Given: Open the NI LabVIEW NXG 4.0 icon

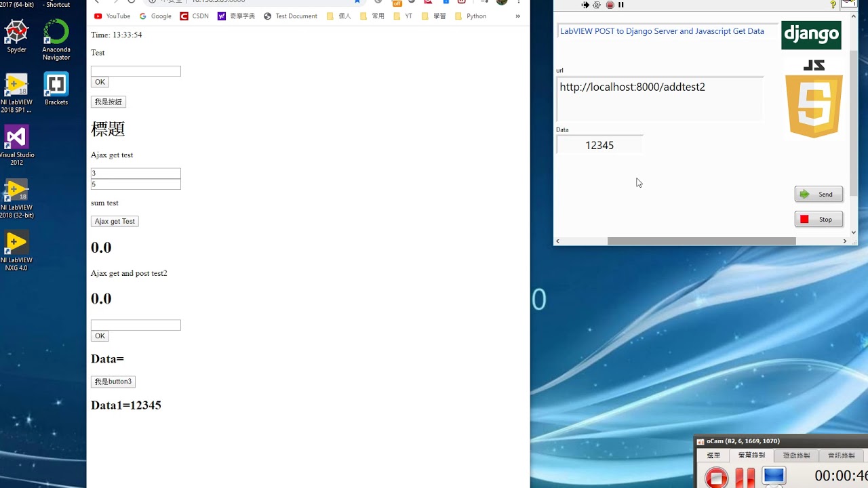Looking at the screenshot, I should coord(16,251).
